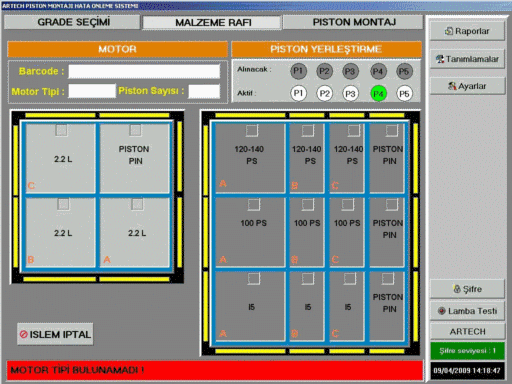Image resolution: width=512 pixels, height=384 pixels.
Task: Toggle checkbox in bottom-row piston rack PISTON PIN bin
Action: [388, 279]
